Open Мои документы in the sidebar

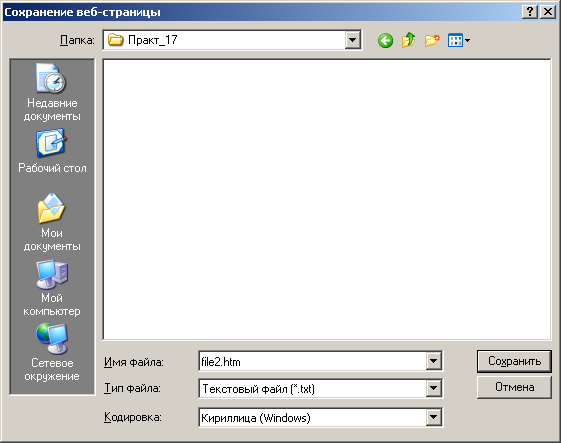point(52,222)
